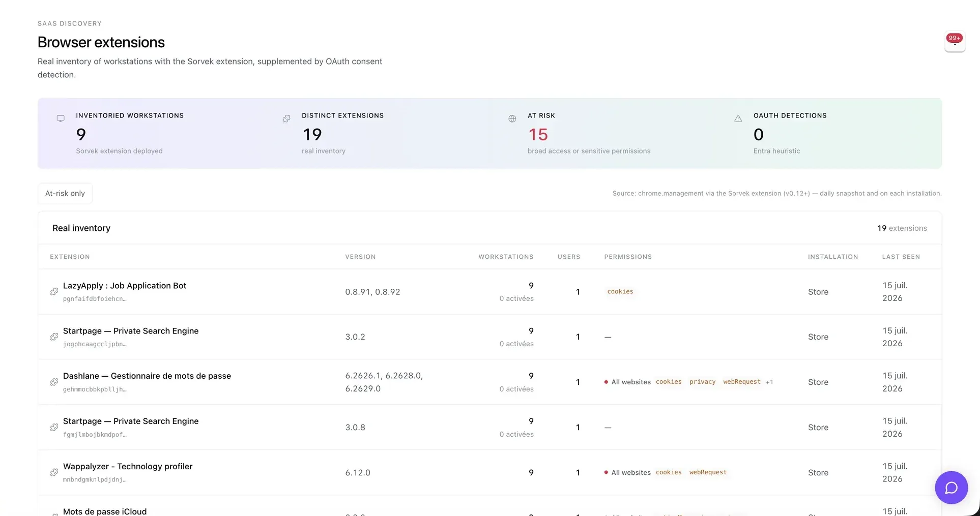This screenshot has height=516, width=980.
Task: Open the Wappalyzer - Technology profiler entry
Action: pyautogui.click(x=128, y=466)
